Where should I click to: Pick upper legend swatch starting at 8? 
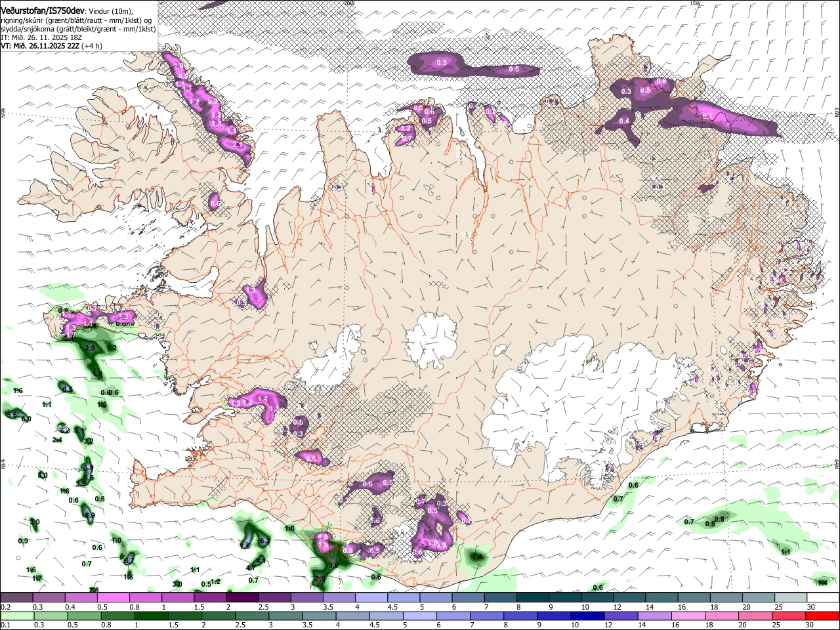[533, 597]
